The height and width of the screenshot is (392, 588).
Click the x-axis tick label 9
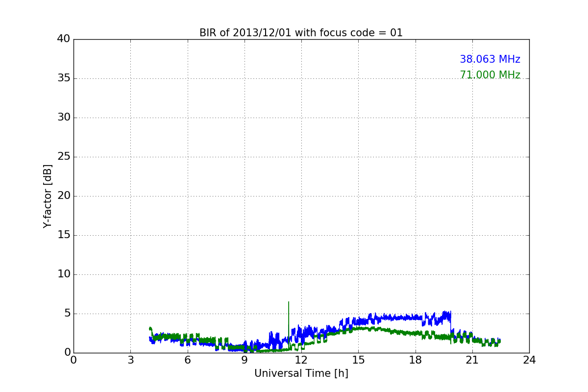[245, 360]
